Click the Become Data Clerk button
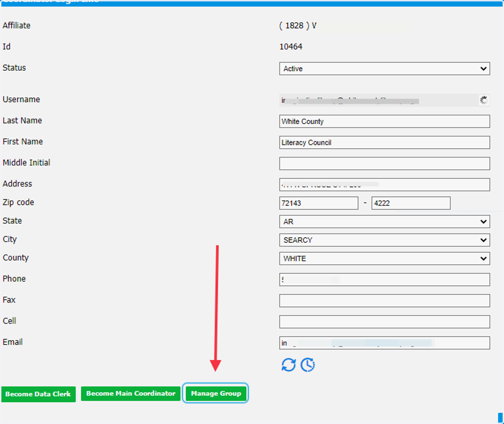This screenshot has height=424, width=504. click(x=38, y=394)
